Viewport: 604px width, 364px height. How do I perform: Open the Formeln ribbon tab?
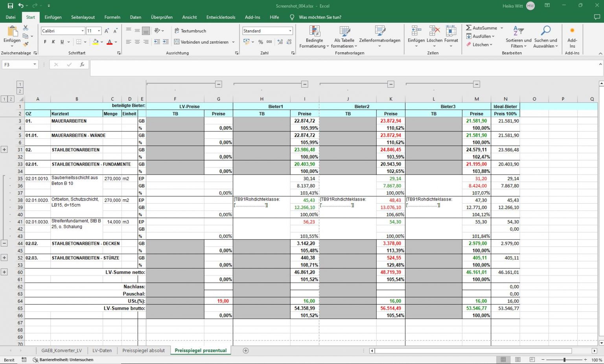[x=112, y=17]
